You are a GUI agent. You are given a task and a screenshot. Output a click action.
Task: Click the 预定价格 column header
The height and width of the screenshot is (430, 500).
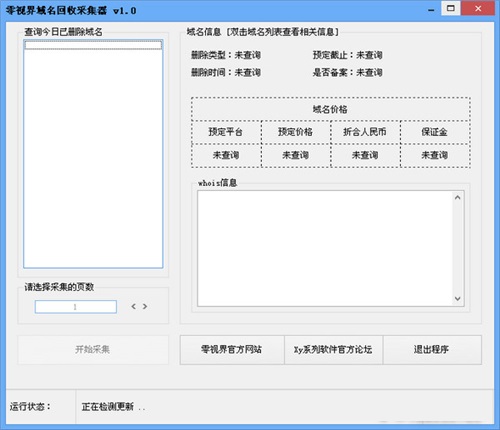[296, 132]
